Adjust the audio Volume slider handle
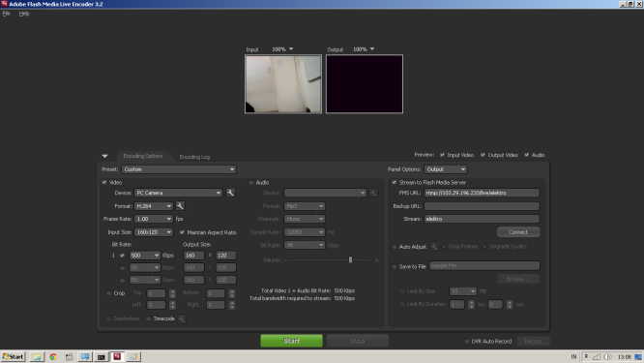 click(350, 259)
